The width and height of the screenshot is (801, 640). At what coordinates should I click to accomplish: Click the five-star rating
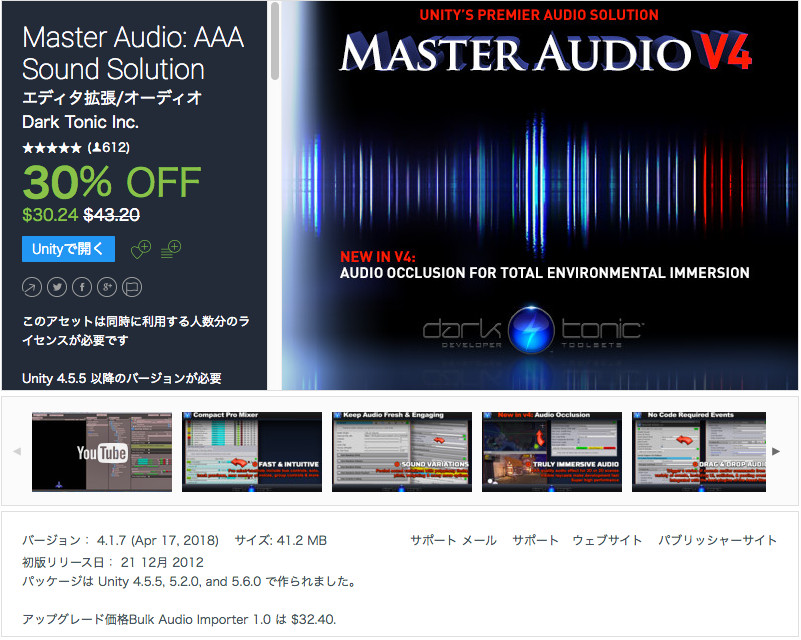[x=52, y=148]
